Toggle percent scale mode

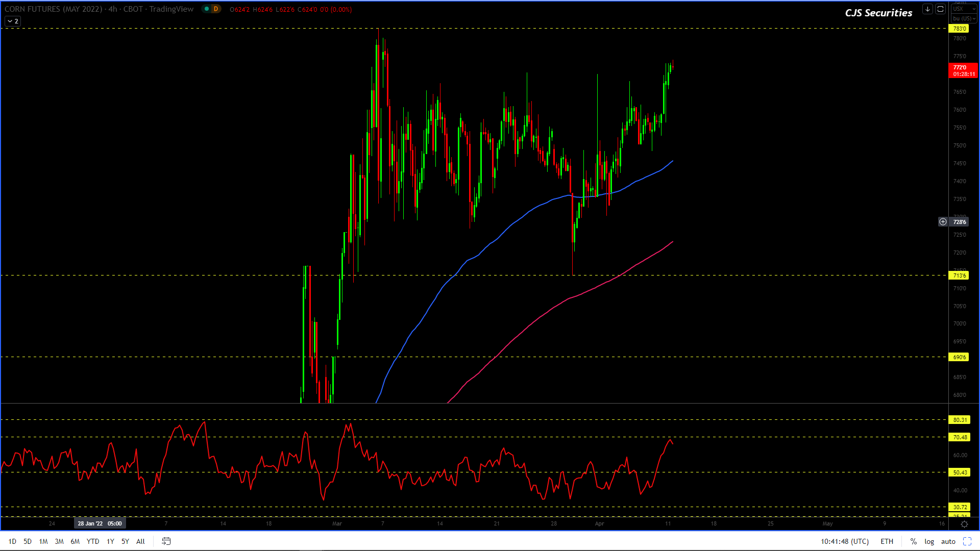tap(913, 541)
